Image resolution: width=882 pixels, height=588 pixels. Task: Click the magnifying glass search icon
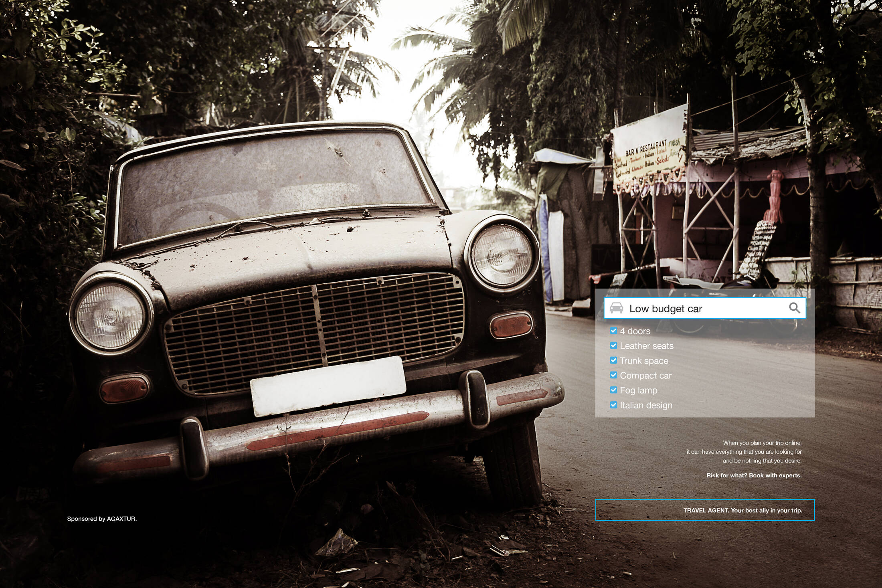click(x=794, y=308)
